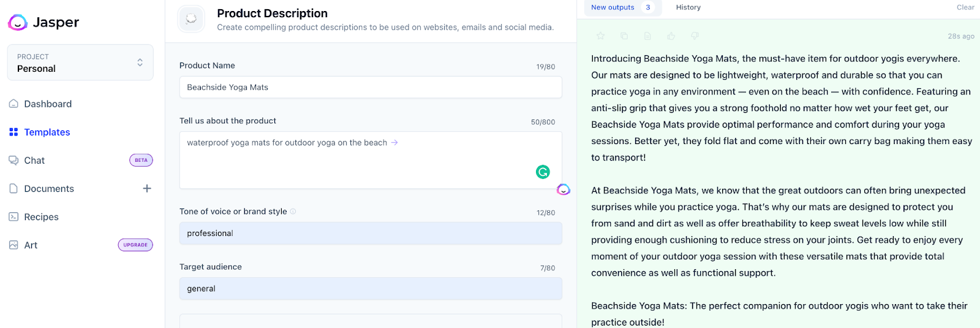Click the floating Jasper assistant icon
Image resolution: width=980 pixels, height=328 pixels.
point(563,189)
